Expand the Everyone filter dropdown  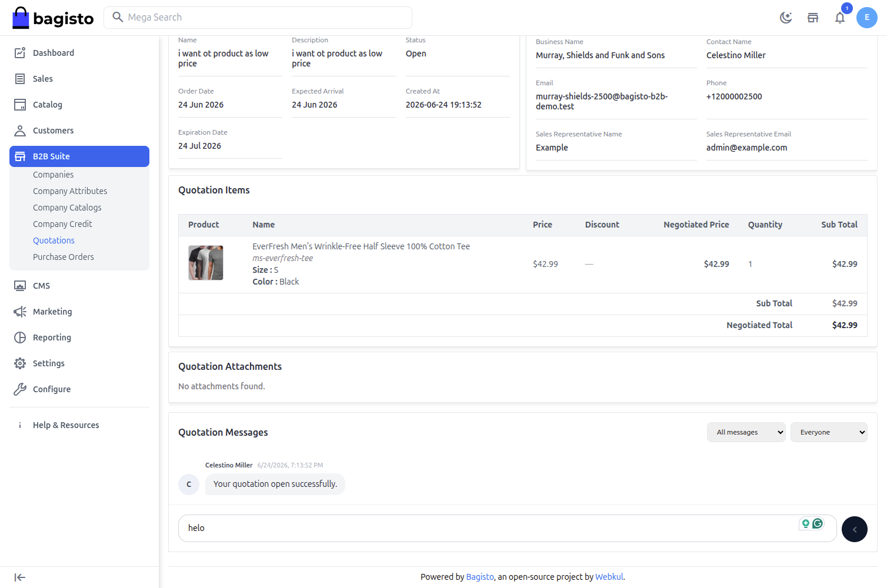coord(829,432)
